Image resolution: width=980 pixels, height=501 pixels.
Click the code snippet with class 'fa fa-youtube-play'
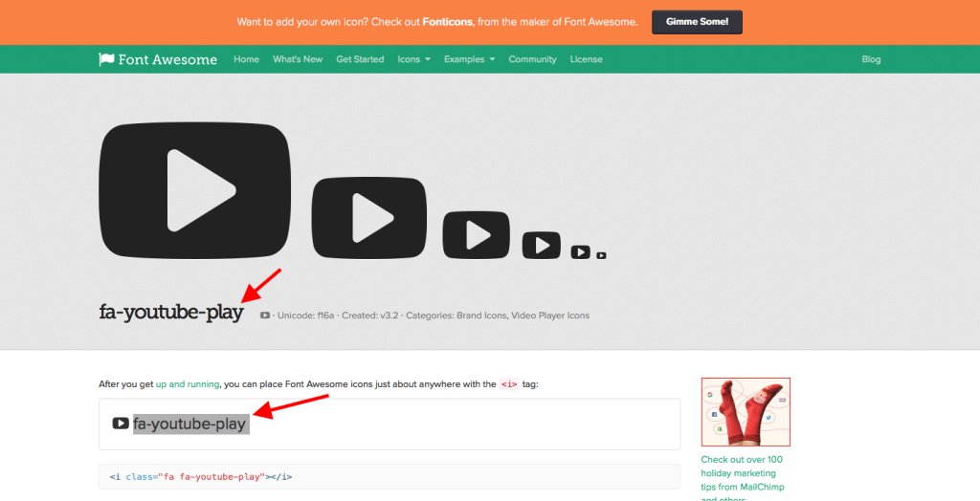point(390,477)
